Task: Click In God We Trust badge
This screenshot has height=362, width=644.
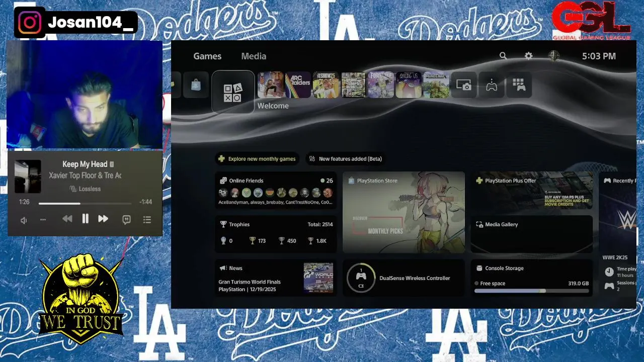Action: point(82,299)
